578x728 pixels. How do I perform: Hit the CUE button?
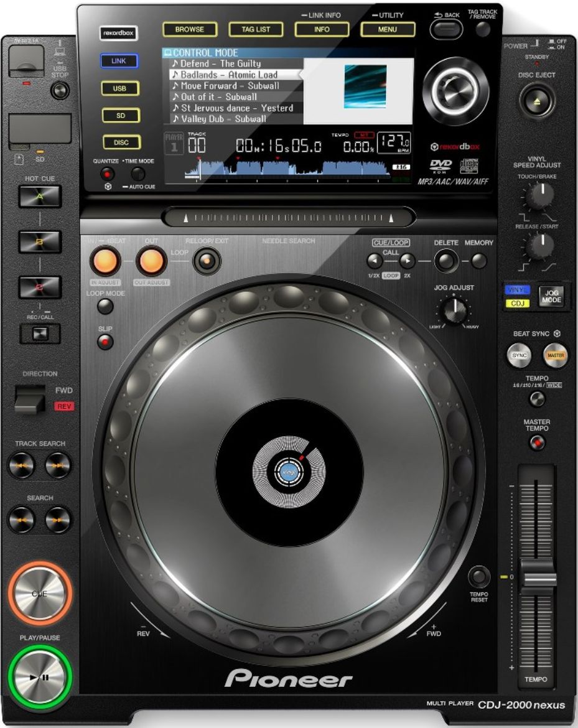point(40,594)
